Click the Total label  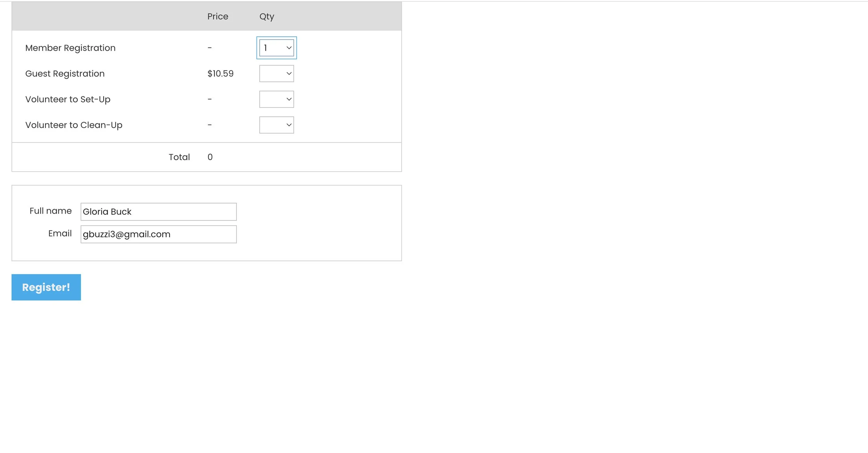pyautogui.click(x=179, y=157)
